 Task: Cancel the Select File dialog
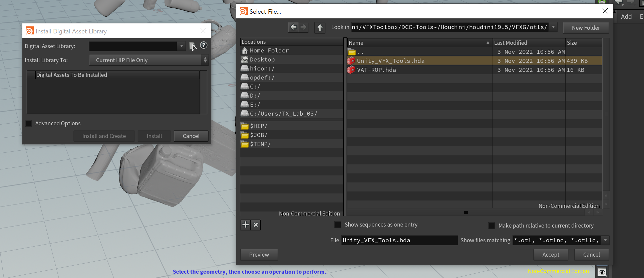pos(592,255)
